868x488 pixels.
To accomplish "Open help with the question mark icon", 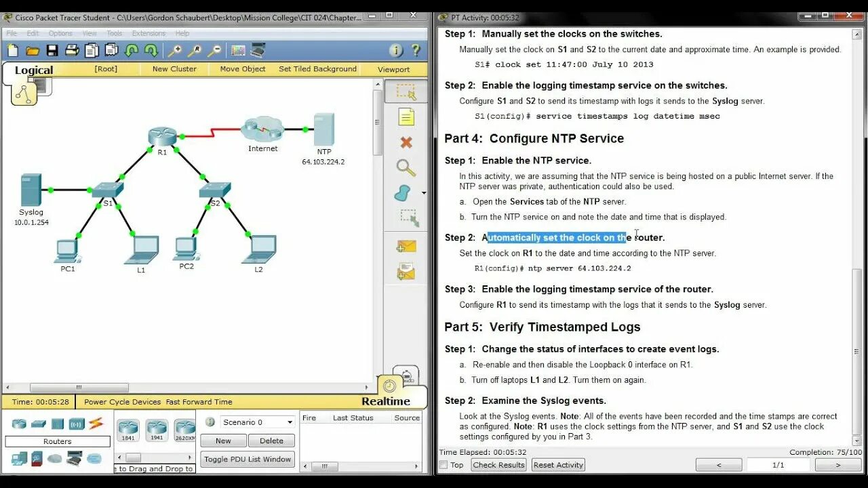I will (416, 50).
